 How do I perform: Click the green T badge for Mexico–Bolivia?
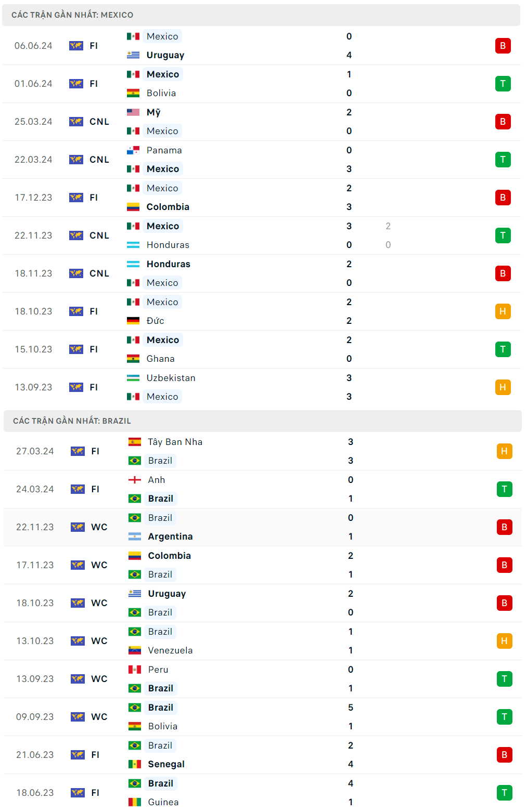(503, 84)
